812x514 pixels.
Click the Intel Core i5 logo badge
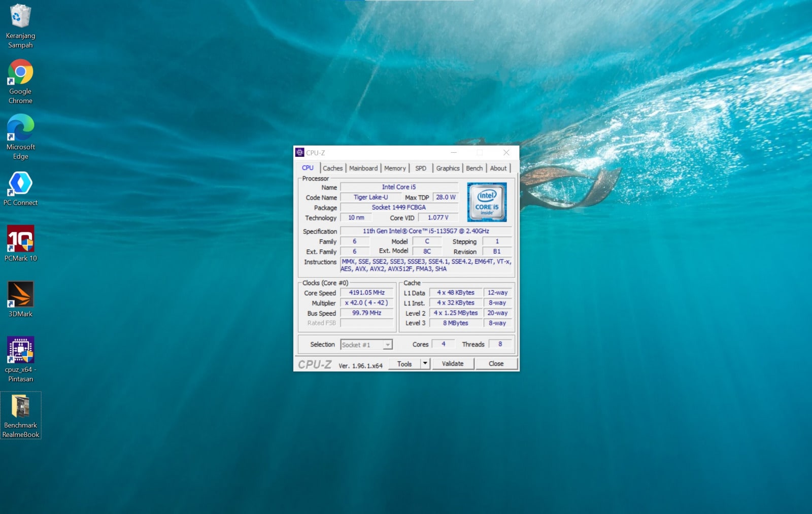coord(487,202)
